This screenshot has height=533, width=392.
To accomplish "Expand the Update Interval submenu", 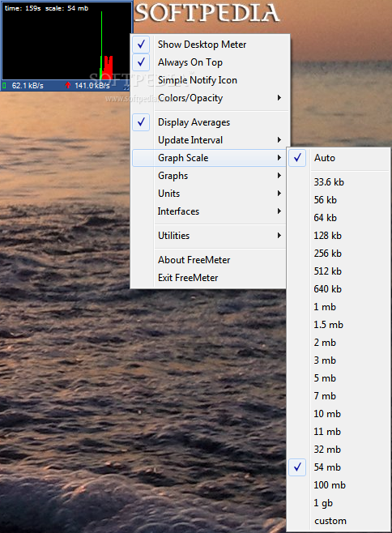I will pos(210,140).
